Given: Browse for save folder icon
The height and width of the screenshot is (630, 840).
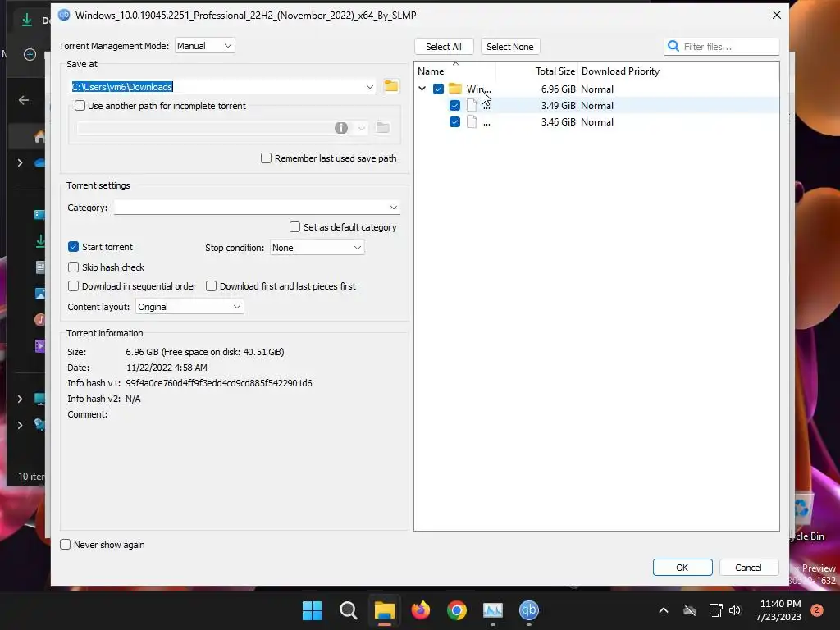Looking at the screenshot, I should pos(391,86).
